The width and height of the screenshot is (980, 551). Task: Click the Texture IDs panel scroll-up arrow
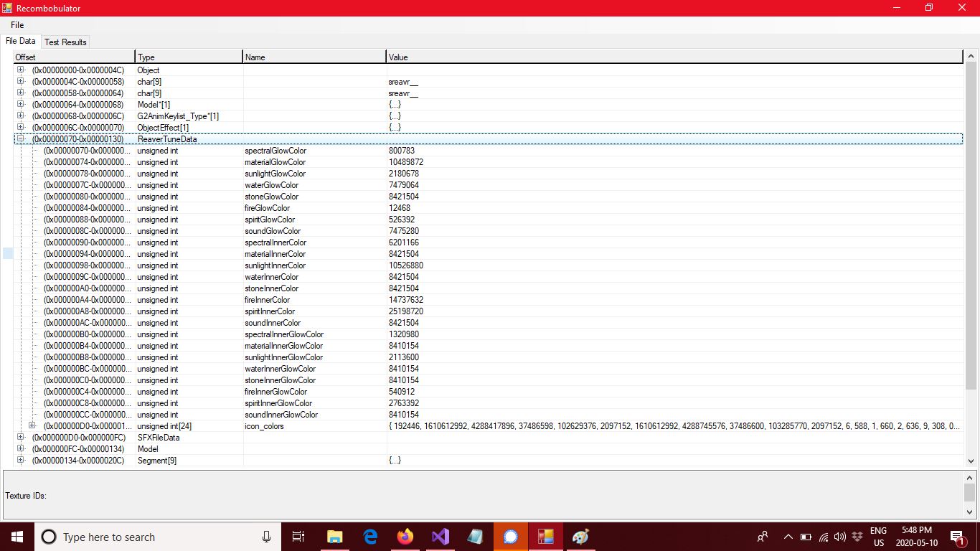tap(970, 478)
